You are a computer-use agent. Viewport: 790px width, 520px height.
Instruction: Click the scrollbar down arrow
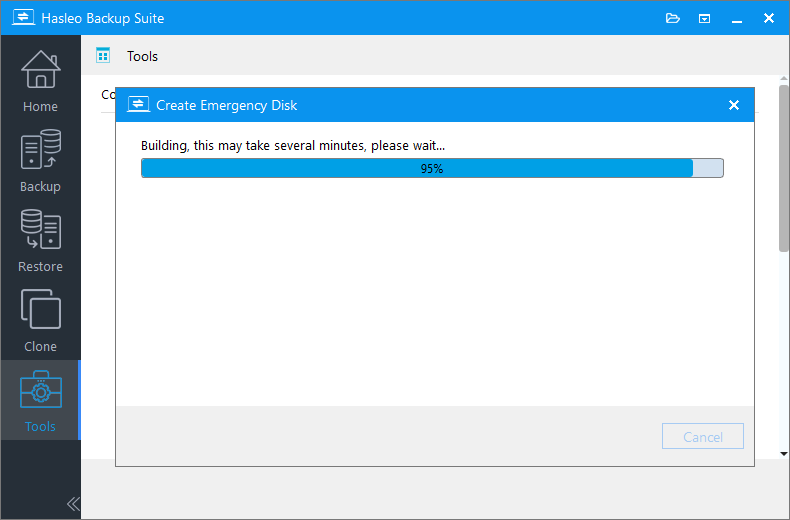[783, 453]
